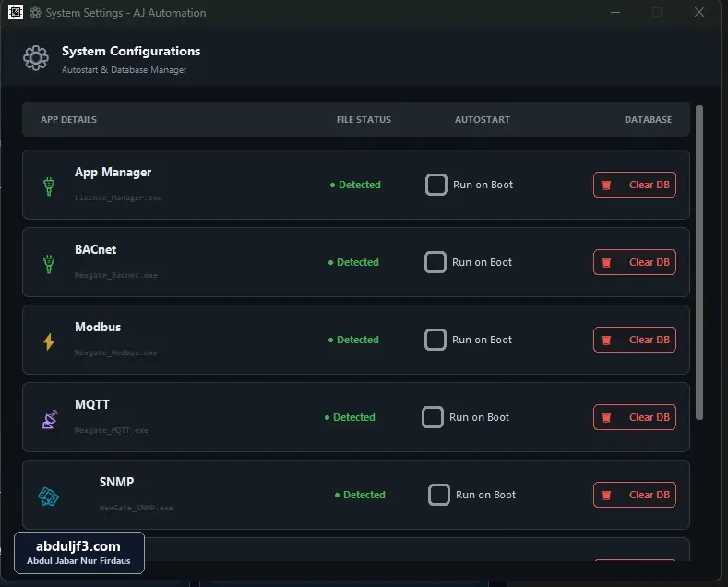Click trash icon in BACnet Clear DB

(606, 263)
